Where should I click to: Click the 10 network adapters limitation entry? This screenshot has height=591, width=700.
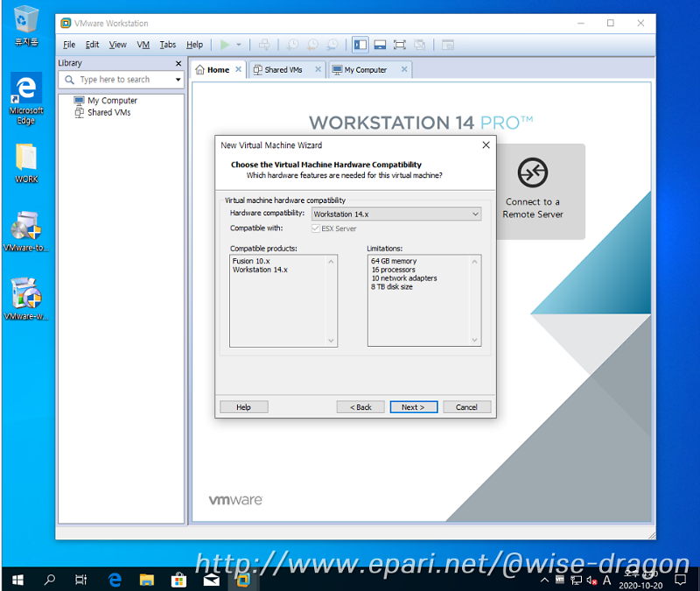coord(404,278)
